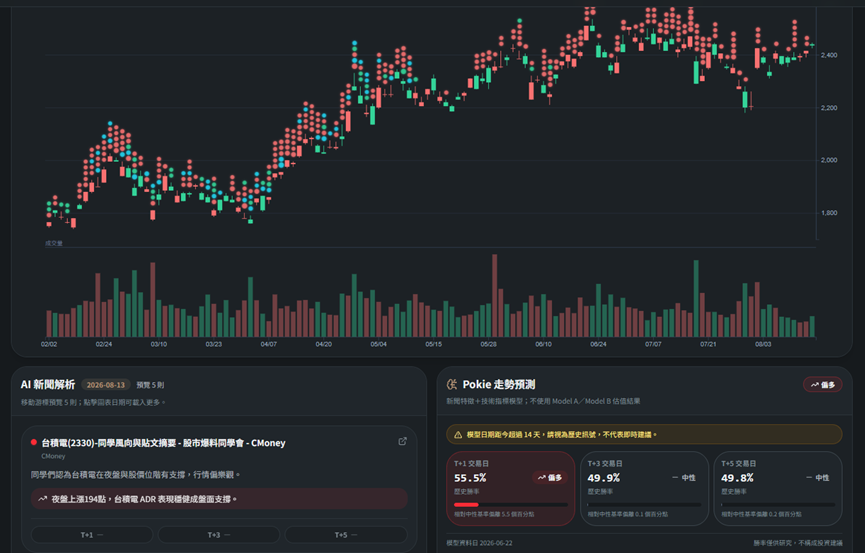The height and width of the screenshot is (553, 865).
Task: Click the 05/15 date on the chart axis
Action: point(434,344)
